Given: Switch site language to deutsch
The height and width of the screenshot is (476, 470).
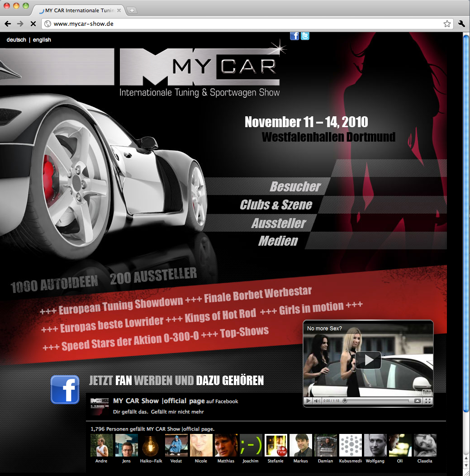Looking at the screenshot, I should tap(16, 40).
